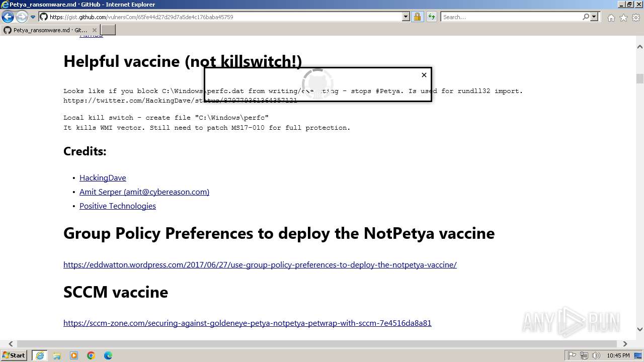The width and height of the screenshot is (644, 362).
Task: Click the Twitter status URL text
Action: pyautogui.click(x=180, y=101)
